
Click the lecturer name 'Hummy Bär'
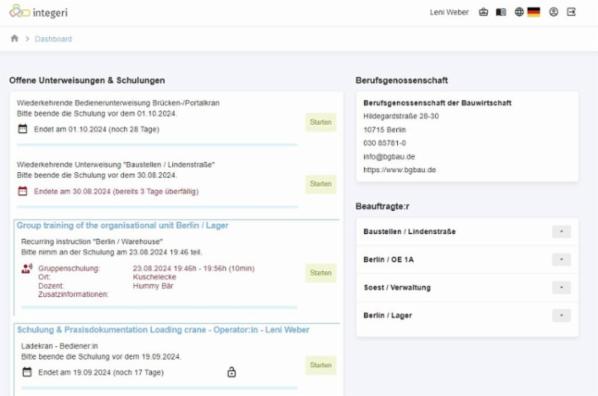[x=153, y=286]
